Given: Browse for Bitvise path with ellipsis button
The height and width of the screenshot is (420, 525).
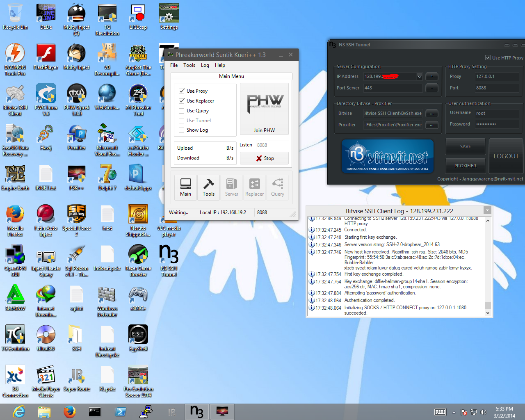Looking at the screenshot, I should click(432, 113).
